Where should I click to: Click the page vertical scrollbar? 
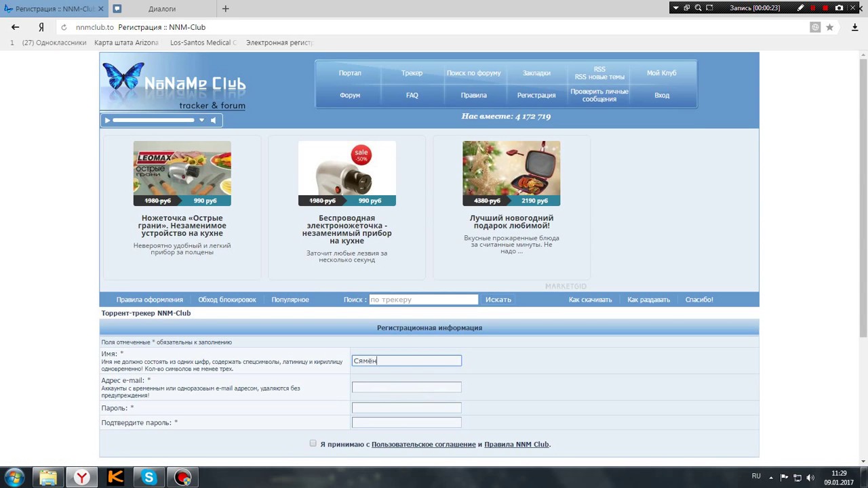863,197
